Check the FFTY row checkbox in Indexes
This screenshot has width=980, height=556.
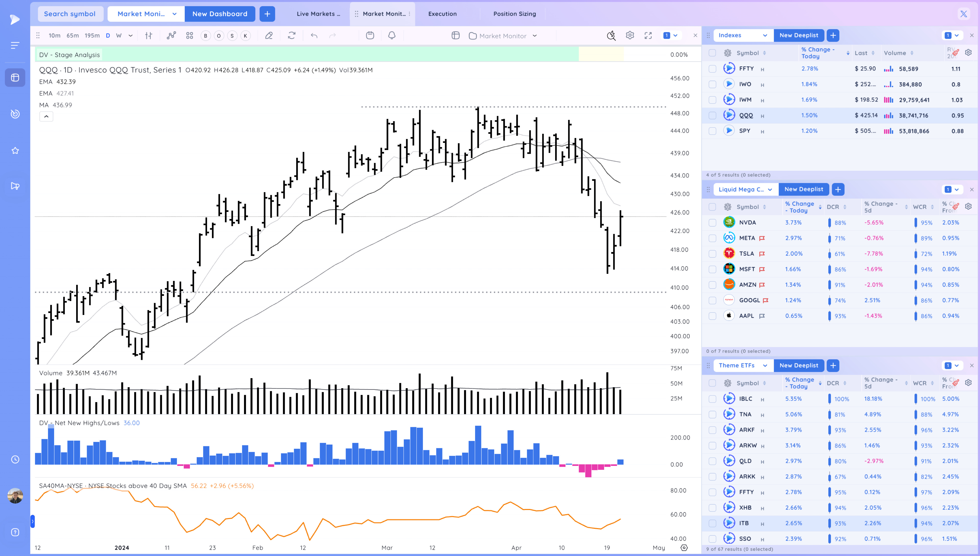tap(712, 69)
